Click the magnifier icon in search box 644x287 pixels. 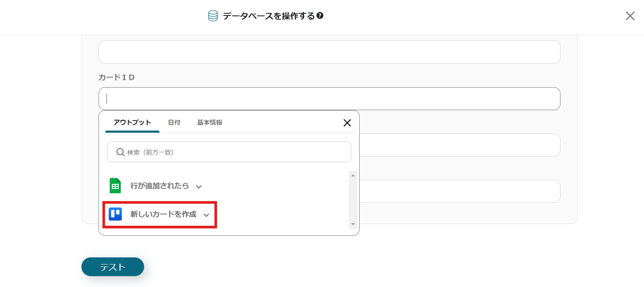point(120,152)
